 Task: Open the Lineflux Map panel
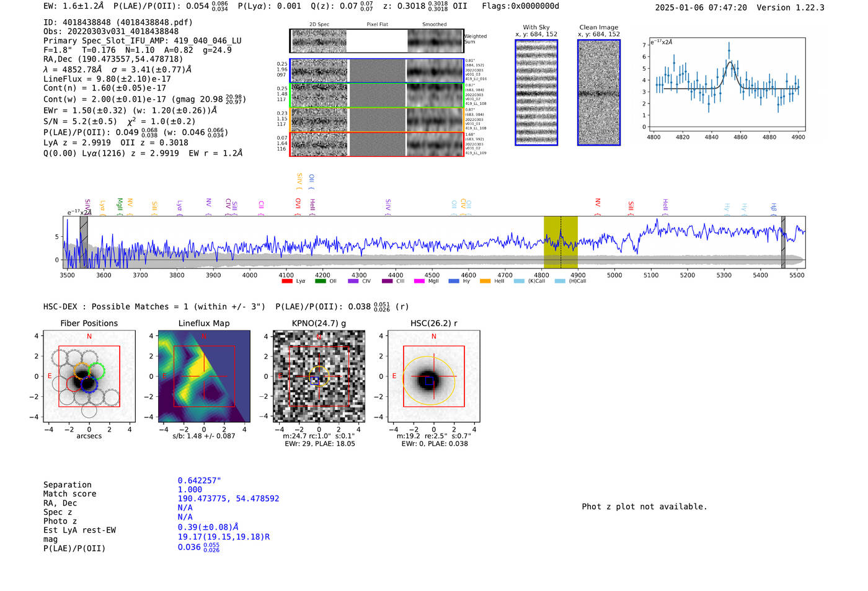204,376
